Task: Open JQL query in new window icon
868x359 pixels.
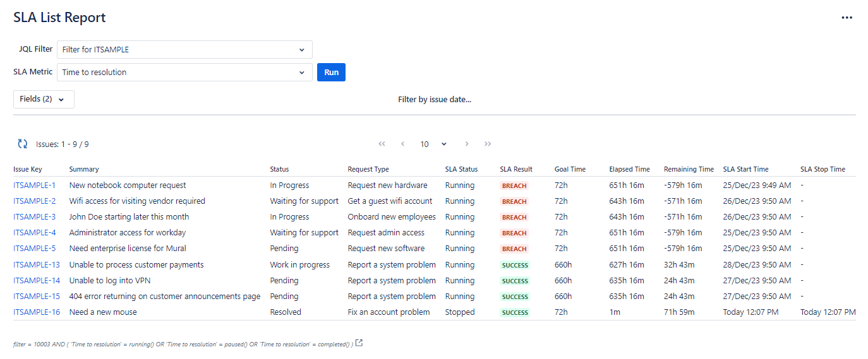Action: pos(359,343)
